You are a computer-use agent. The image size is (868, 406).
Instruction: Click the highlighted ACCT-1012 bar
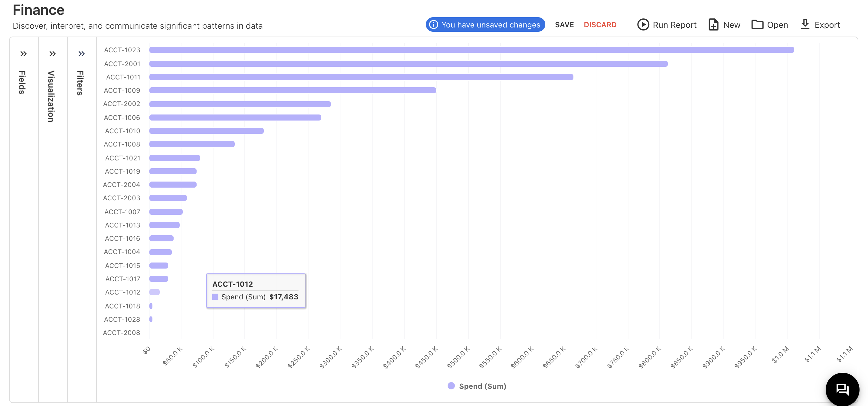click(x=154, y=292)
